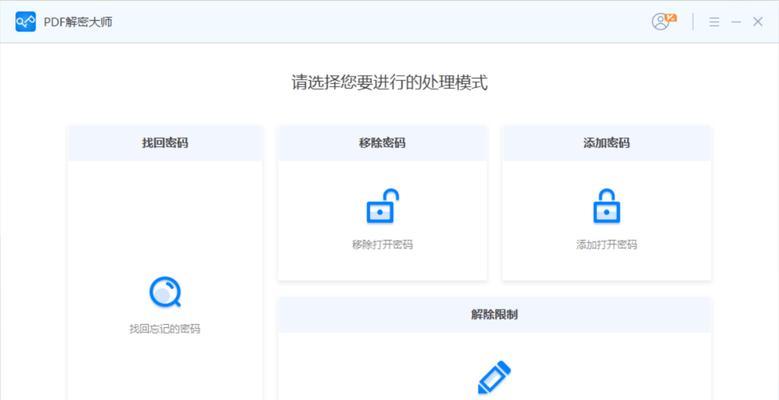Open the user account avatar icon

663,21
